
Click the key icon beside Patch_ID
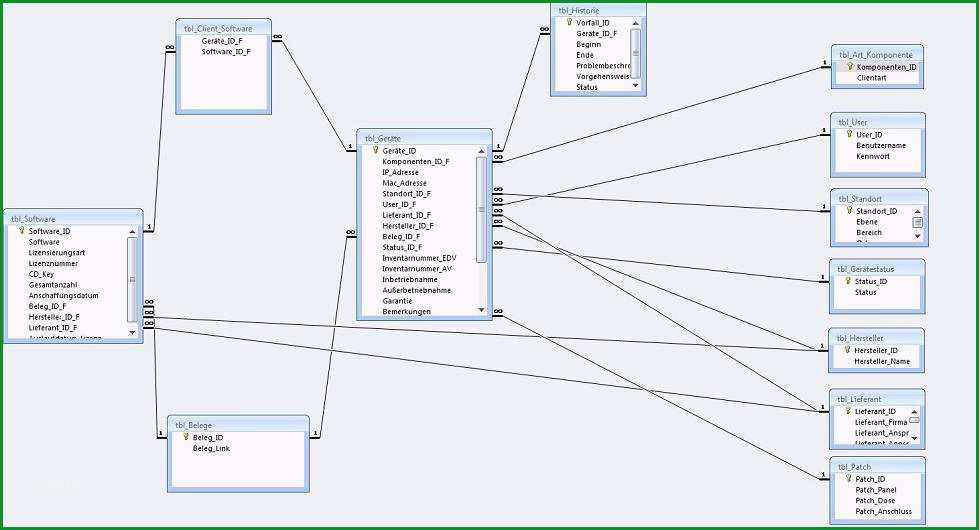pos(849,479)
